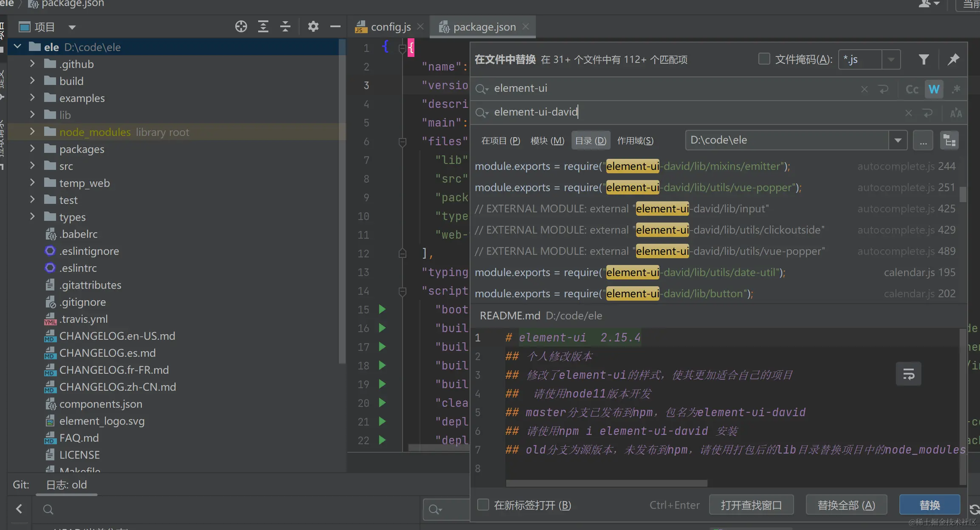Open project panel settings gear
The height and width of the screenshot is (530, 980).
(x=313, y=27)
